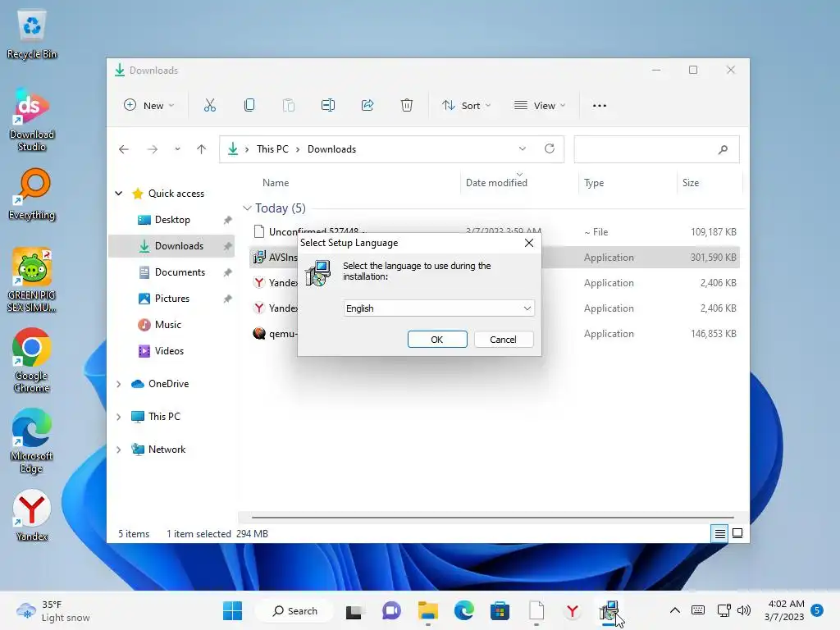The image size is (840, 630).
Task: Open recent locations chevron
Action: coord(177,149)
